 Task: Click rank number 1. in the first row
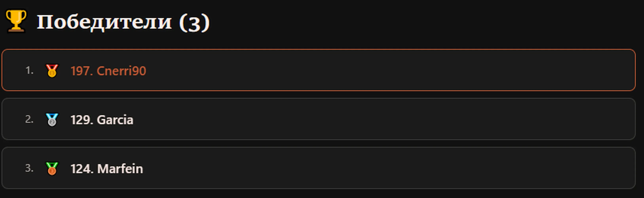(x=29, y=70)
